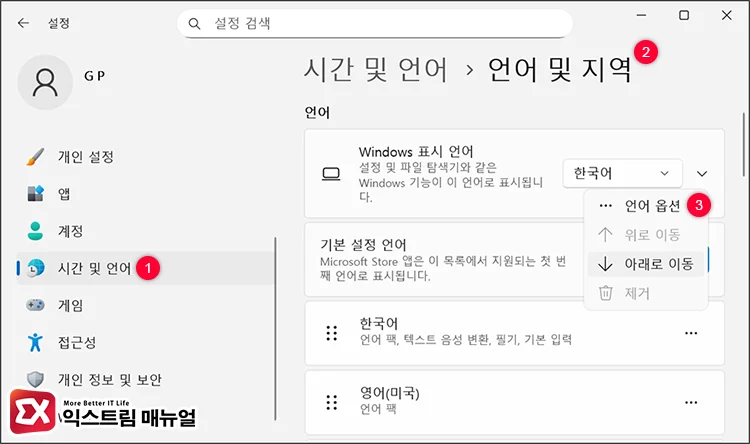Click the down arrow icon for 아래로 이동
The image size is (750, 444).
[x=606, y=264]
